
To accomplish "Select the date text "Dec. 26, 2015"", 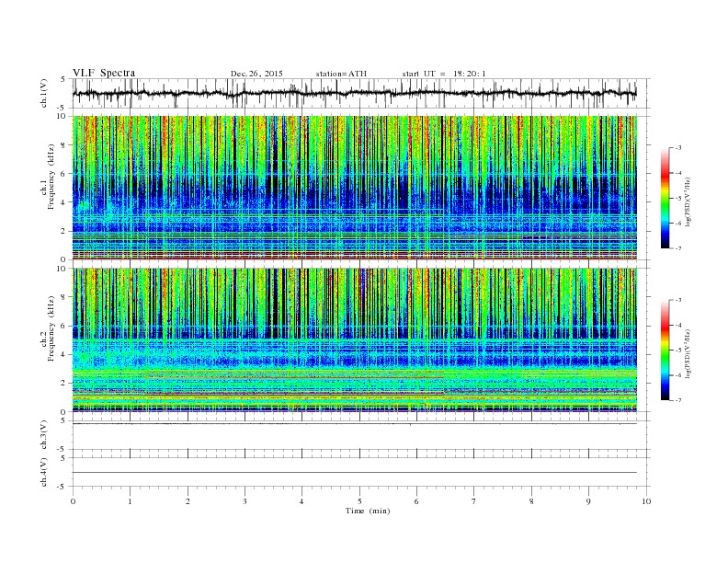I will coord(256,74).
